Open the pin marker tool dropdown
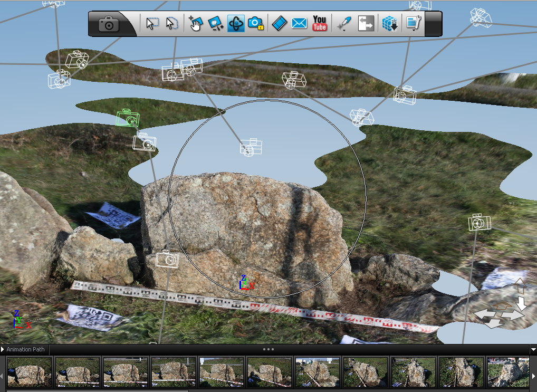Screen dimensions: 537x392 click(x=343, y=24)
